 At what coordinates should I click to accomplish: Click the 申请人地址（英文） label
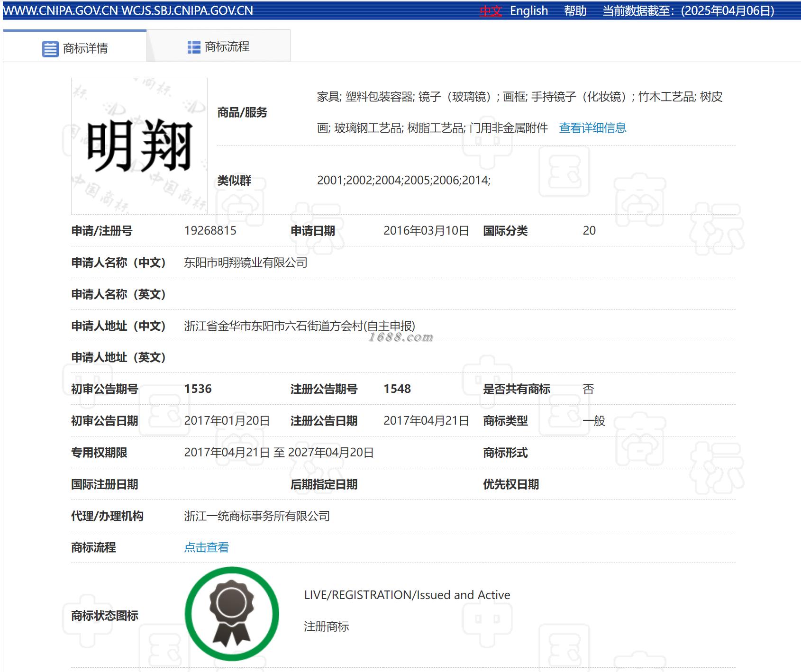[118, 357]
